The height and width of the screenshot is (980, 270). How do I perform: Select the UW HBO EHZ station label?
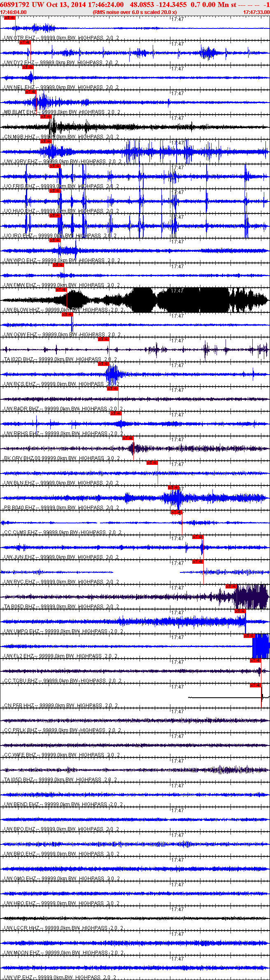tap(19, 903)
